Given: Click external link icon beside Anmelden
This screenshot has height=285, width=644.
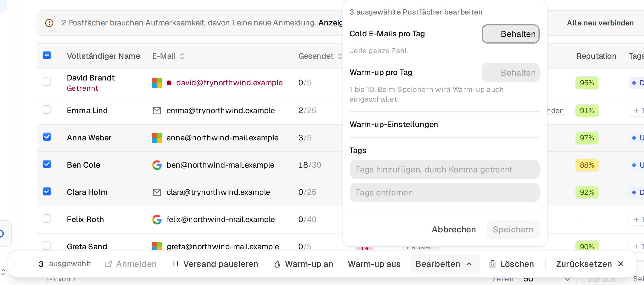Looking at the screenshot, I should 108,264.
